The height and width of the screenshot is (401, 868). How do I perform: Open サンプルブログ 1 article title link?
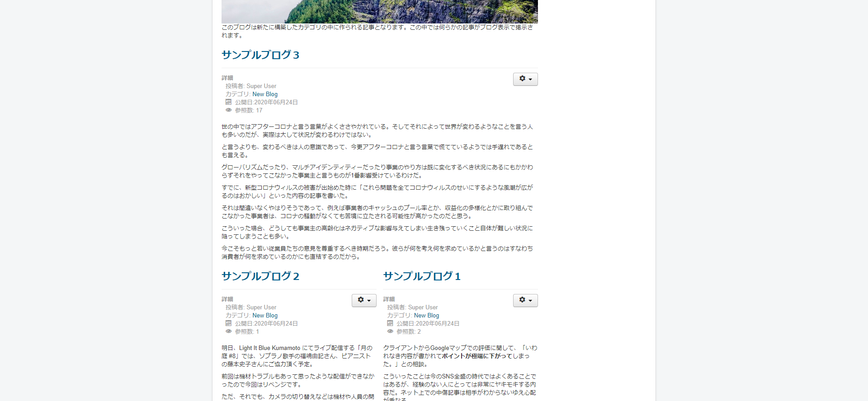pos(422,276)
